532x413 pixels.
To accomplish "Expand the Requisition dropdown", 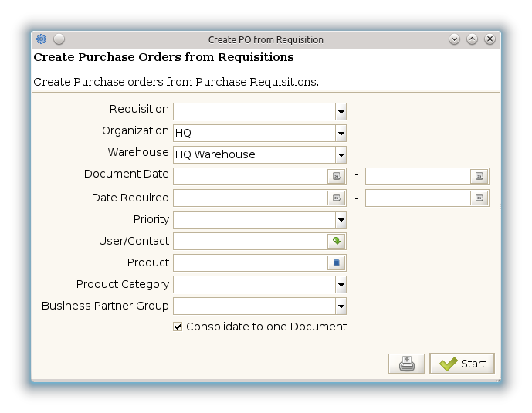I will pos(341,111).
